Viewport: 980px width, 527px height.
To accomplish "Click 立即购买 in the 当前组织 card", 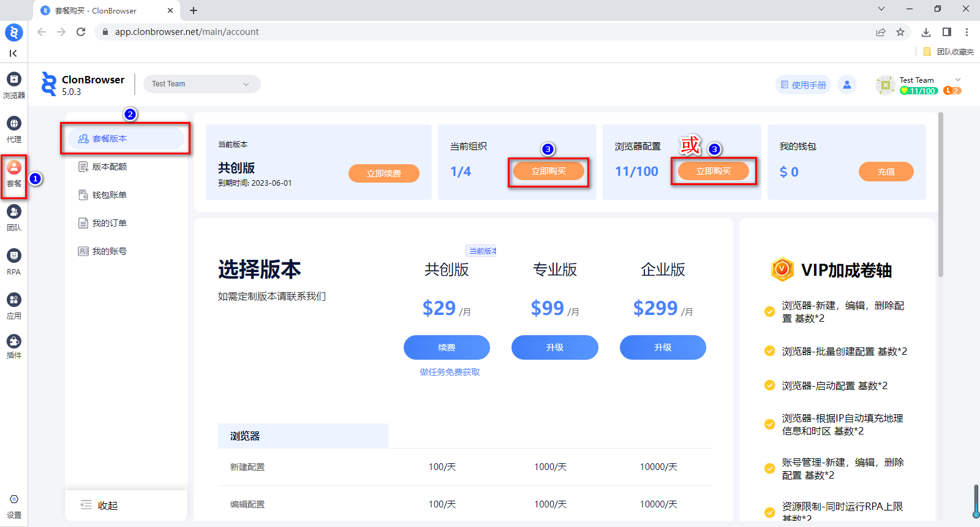I will click(x=549, y=172).
